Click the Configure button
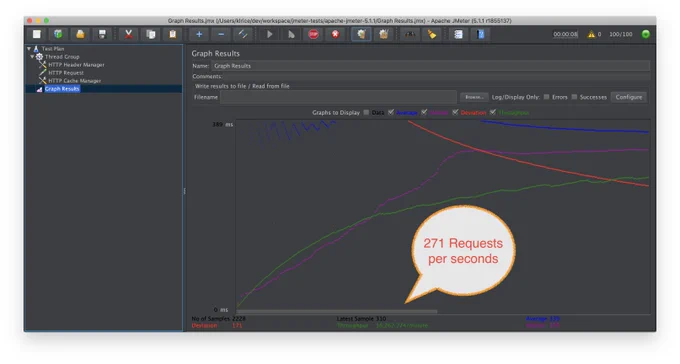This screenshot has height=364, width=680. 629,97
